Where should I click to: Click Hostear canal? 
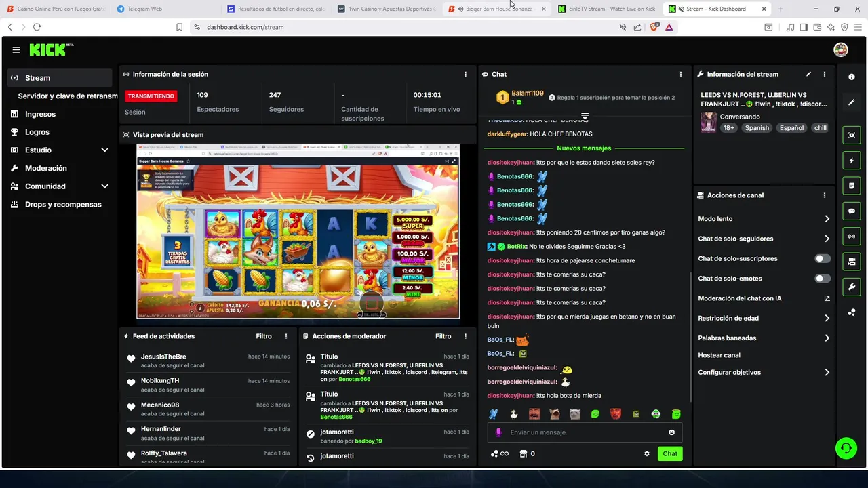click(719, 355)
